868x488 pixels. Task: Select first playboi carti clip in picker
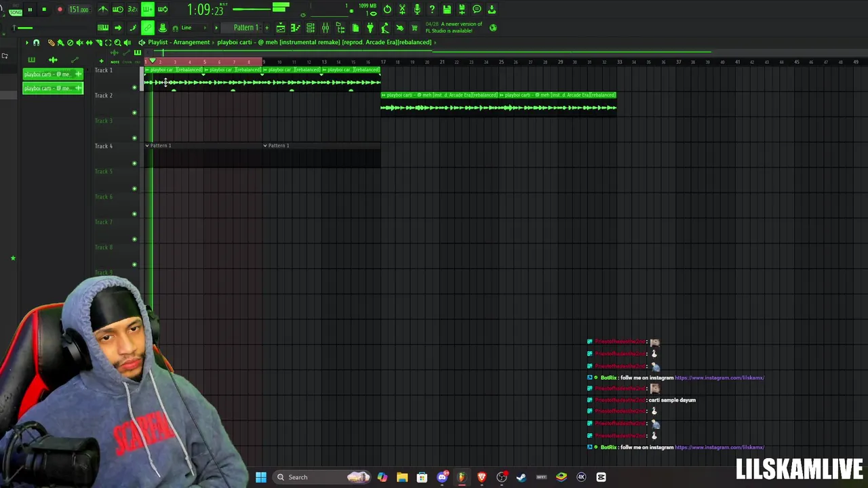tap(53, 74)
